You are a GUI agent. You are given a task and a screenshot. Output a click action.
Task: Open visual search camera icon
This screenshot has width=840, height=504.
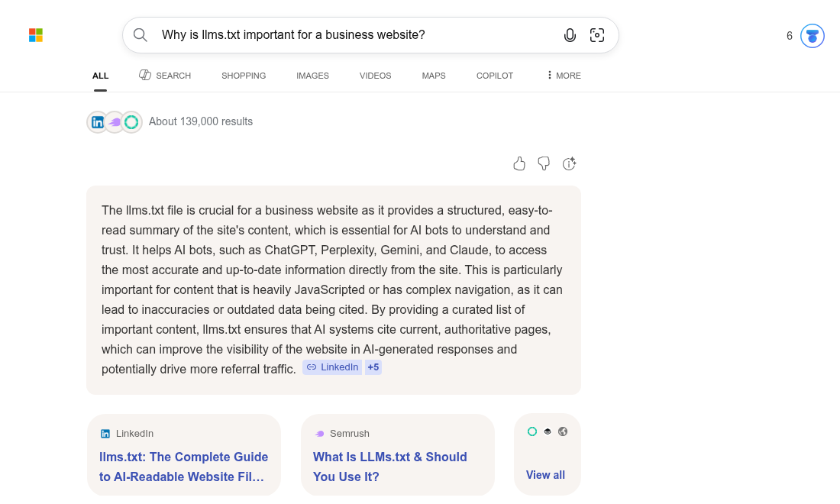pyautogui.click(x=597, y=35)
